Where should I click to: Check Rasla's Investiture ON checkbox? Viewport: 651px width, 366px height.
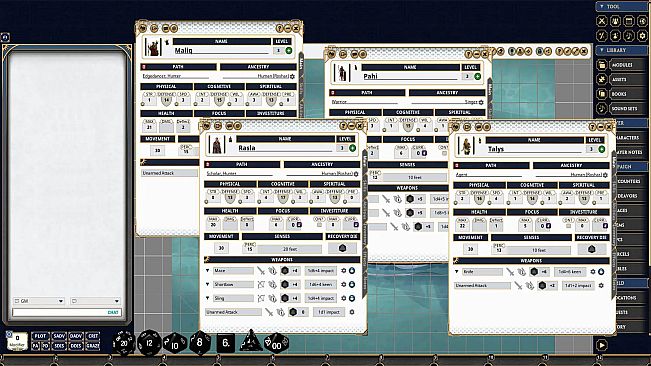319,224
